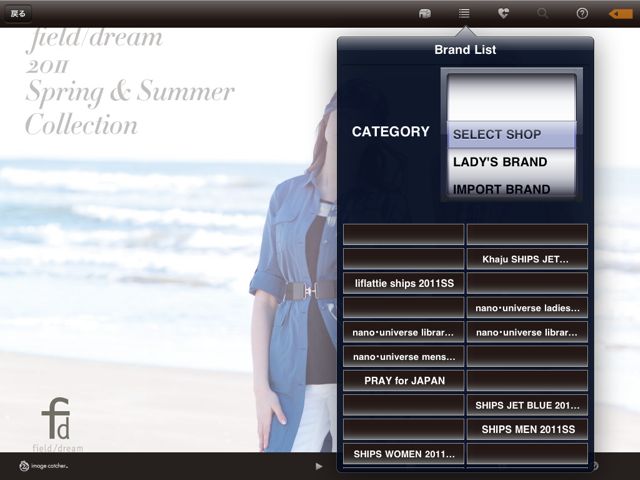
Task: Tap the catalog icon left of list icon
Action: (x=425, y=13)
